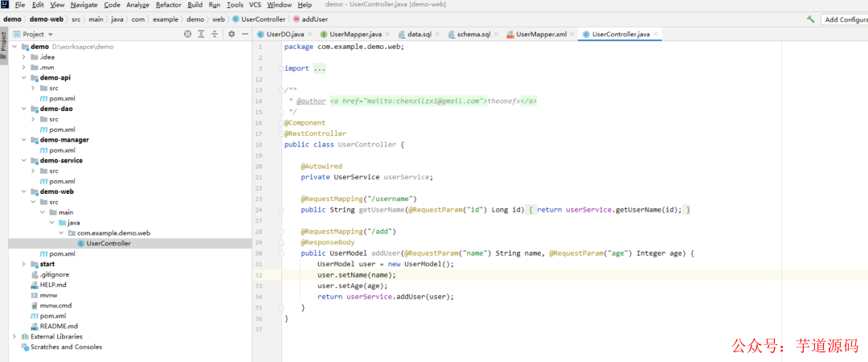The width and height of the screenshot is (868, 362).
Task: Collapse the demo-api module
Action: 24,77
